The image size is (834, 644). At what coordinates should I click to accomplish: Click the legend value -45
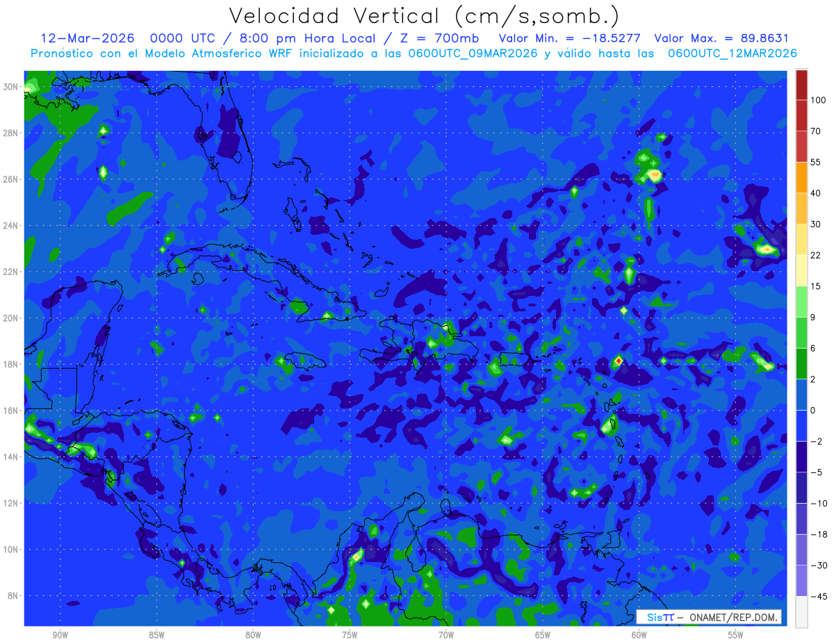pyautogui.click(x=818, y=597)
